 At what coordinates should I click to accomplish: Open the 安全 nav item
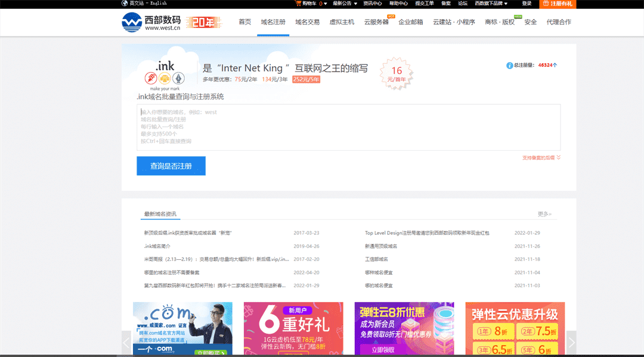531,22
